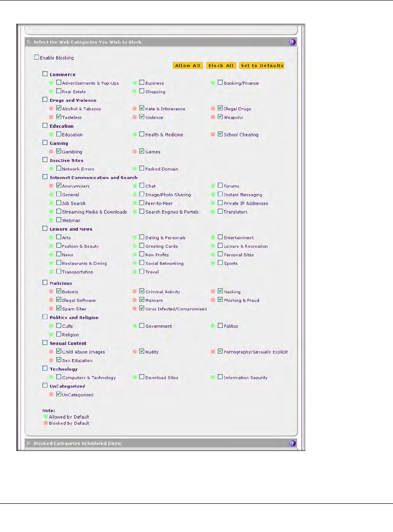The image size is (393, 532).
Task: Check the Commerce group checkbox
Action: click(45, 74)
